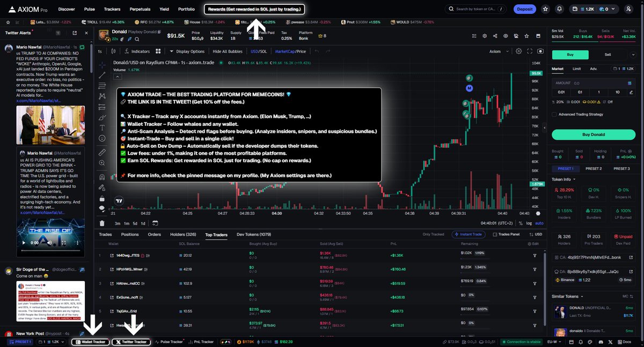Toggle auto scale on chart
The height and width of the screenshot is (347, 644).
539,223
